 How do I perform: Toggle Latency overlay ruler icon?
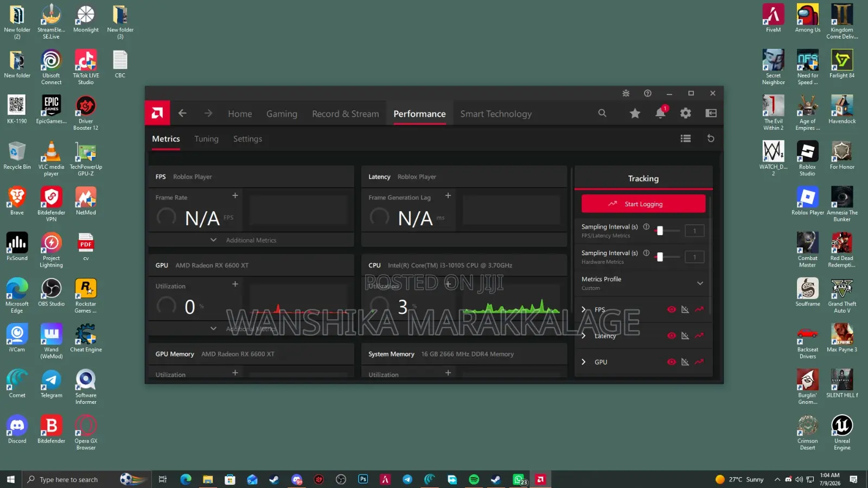[685, 335]
